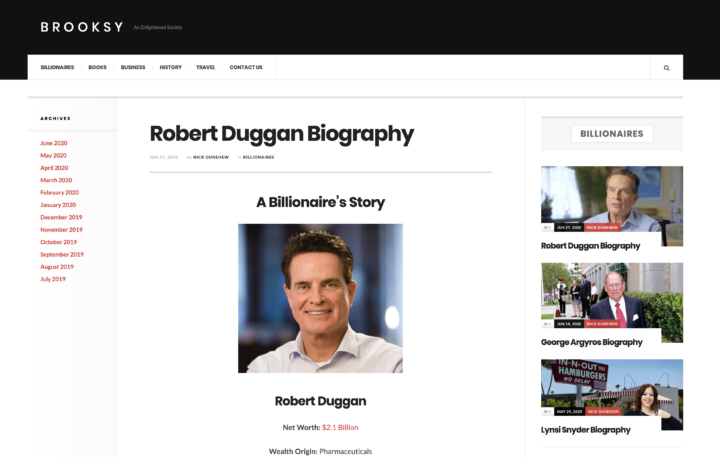Open June 2020 archive

[54, 143]
